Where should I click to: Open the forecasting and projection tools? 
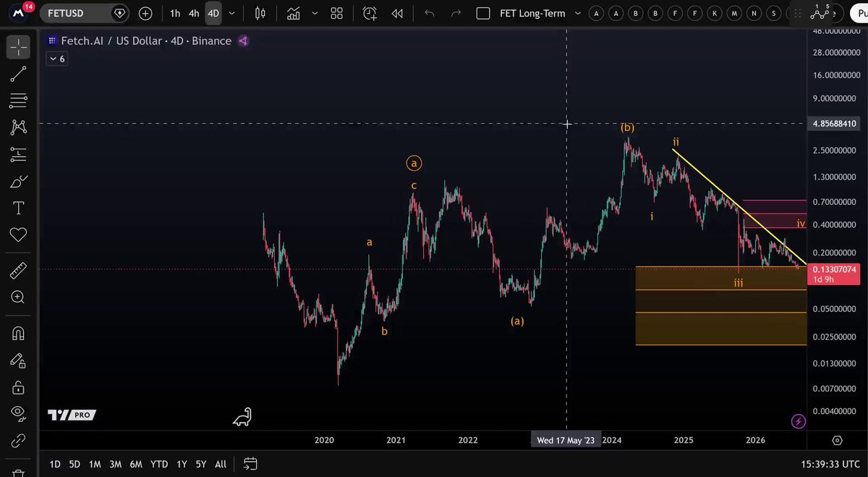coord(18,153)
